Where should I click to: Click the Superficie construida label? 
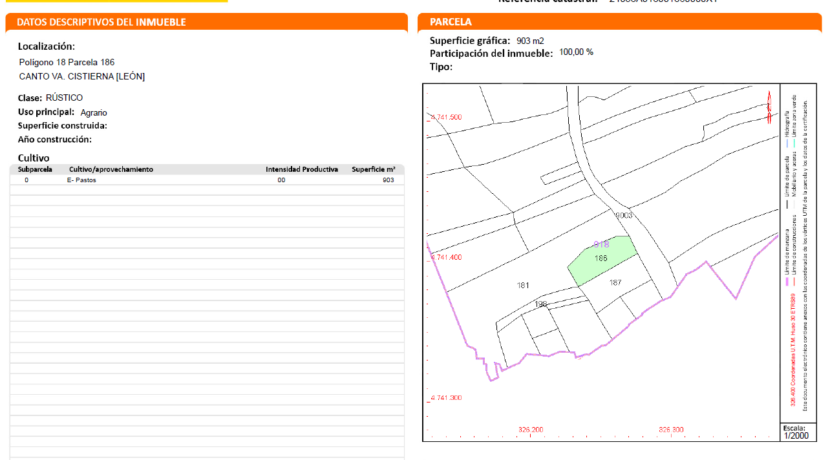point(62,125)
